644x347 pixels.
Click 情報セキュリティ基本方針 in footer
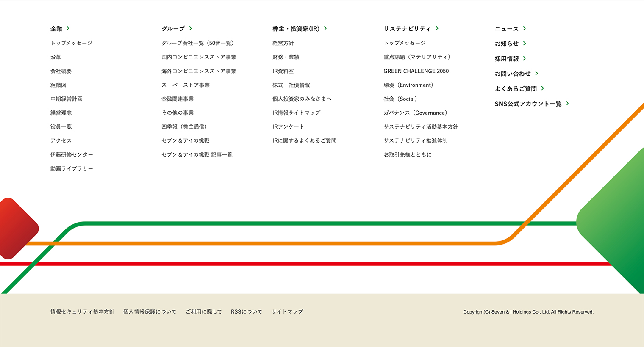tap(82, 312)
